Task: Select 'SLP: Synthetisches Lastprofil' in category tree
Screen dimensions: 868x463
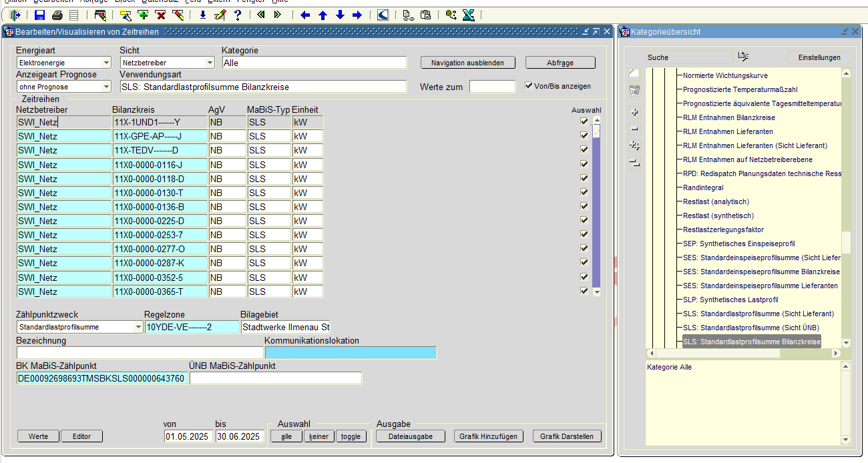Action: pos(730,300)
